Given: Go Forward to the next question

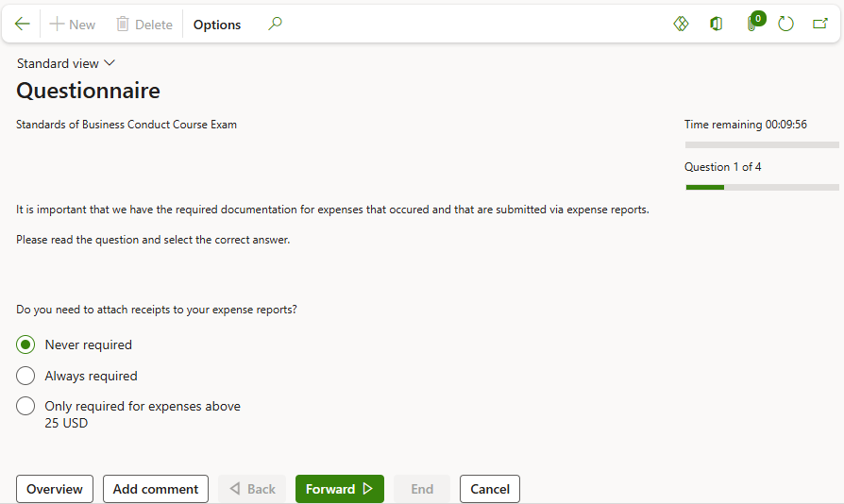Looking at the screenshot, I should [339, 489].
